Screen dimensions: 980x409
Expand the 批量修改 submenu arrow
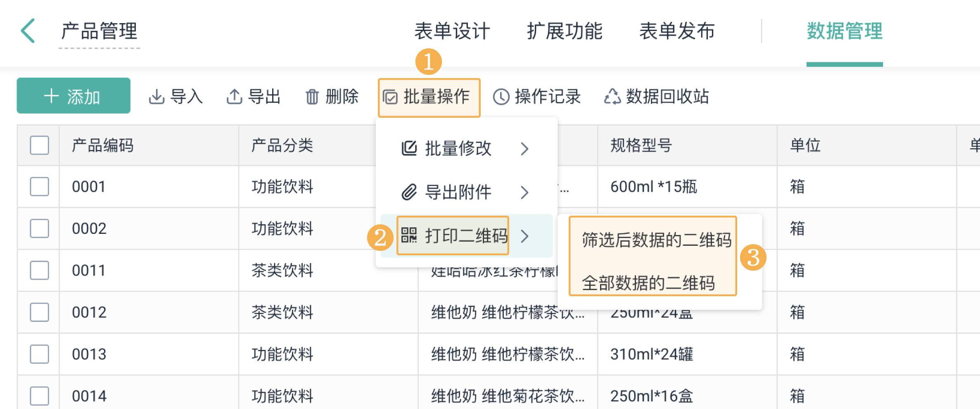[x=525, y=150]
